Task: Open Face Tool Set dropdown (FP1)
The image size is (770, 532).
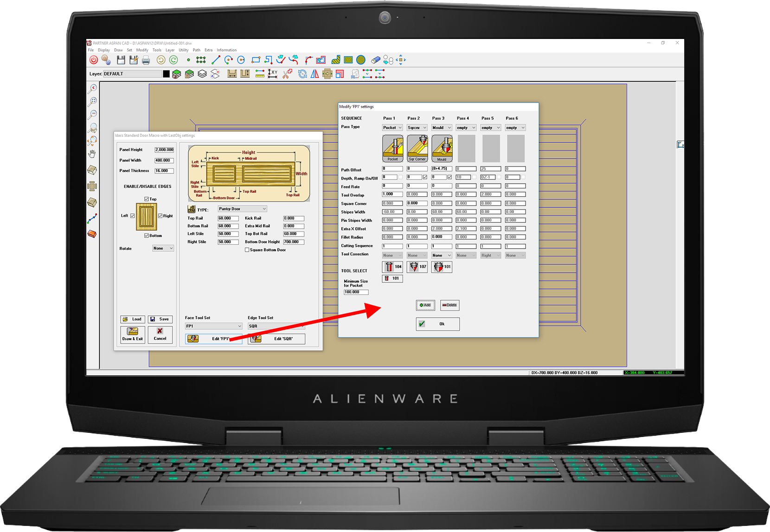Action: [213, 326]
